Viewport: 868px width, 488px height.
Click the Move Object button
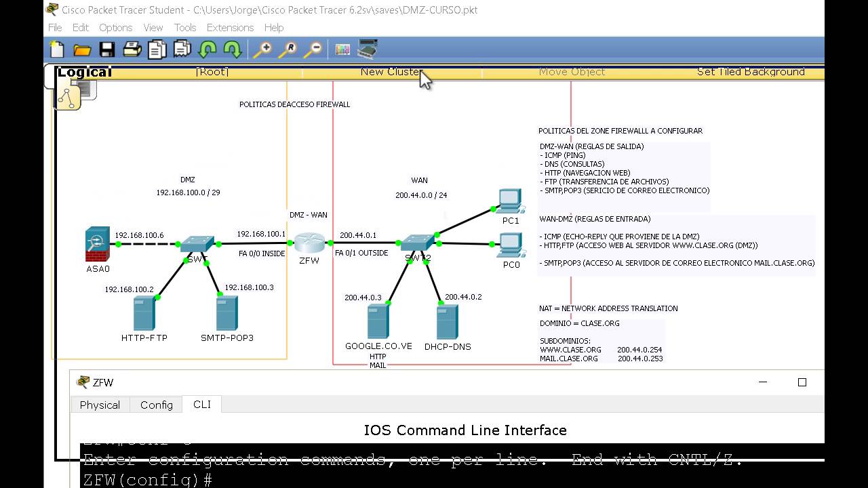coord(572,72)
